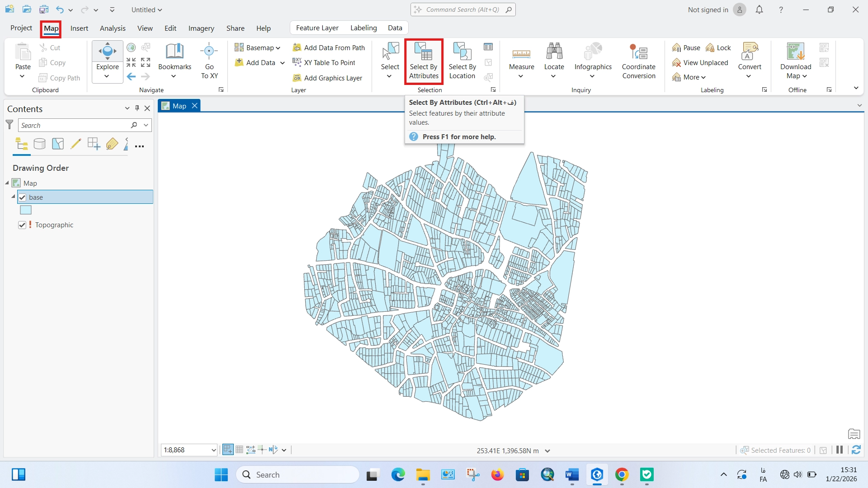The image size is (868, 488).
Task: Switch to the Feature Layer tab
Action: [x=317, y=28]
